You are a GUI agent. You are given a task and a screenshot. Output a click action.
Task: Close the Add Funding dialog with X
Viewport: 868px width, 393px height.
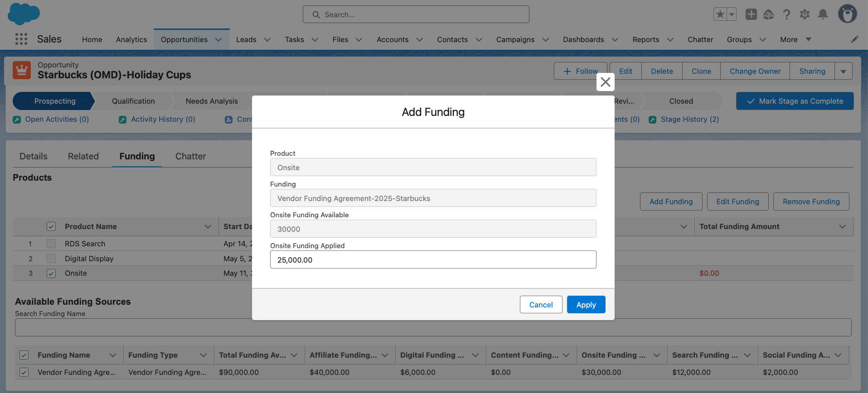pyautogui.click(x=605, y=82)
